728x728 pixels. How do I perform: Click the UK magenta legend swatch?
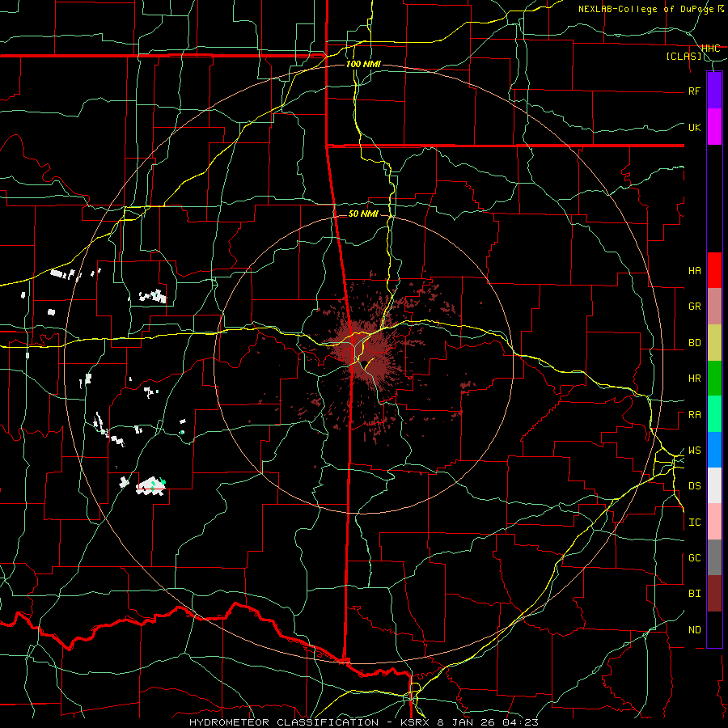(x=714, y=127)
